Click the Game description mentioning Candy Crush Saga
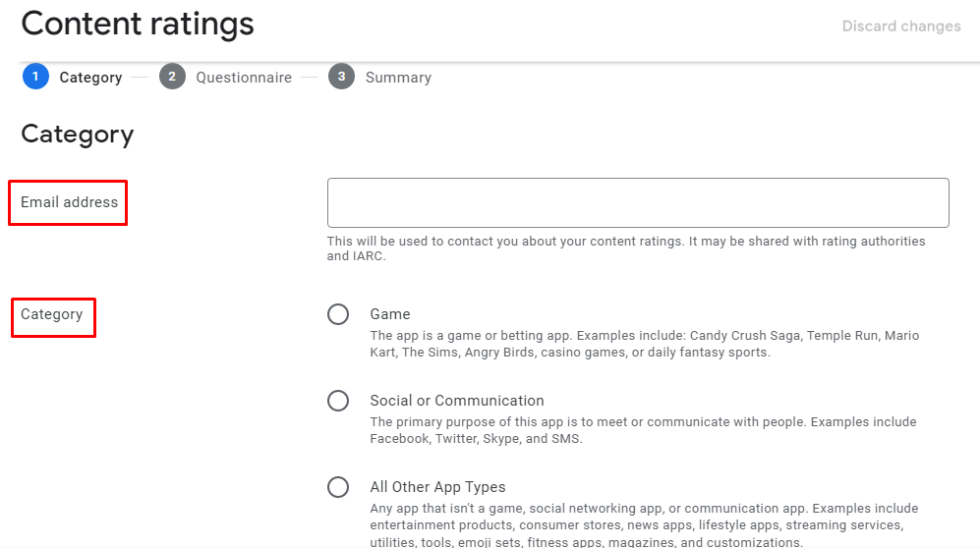The width and height of the screenshot is (980, 548). point(644,344)
